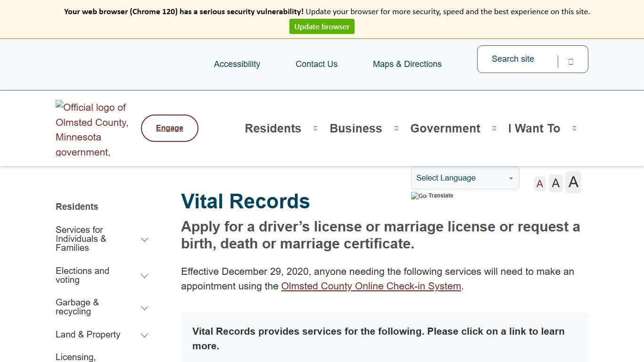Open the Government menu
Screen dimensions: 644x362
pyautogui.click(x=445, y=128)
